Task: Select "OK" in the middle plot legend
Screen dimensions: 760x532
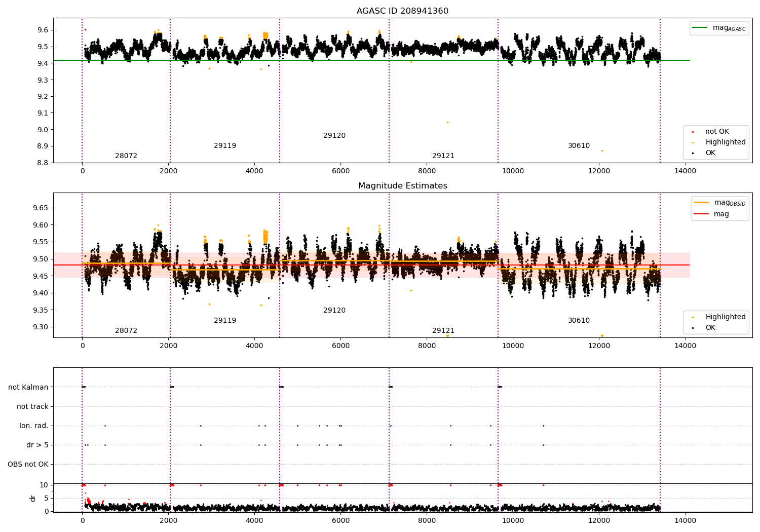Action: click(710, 328)
